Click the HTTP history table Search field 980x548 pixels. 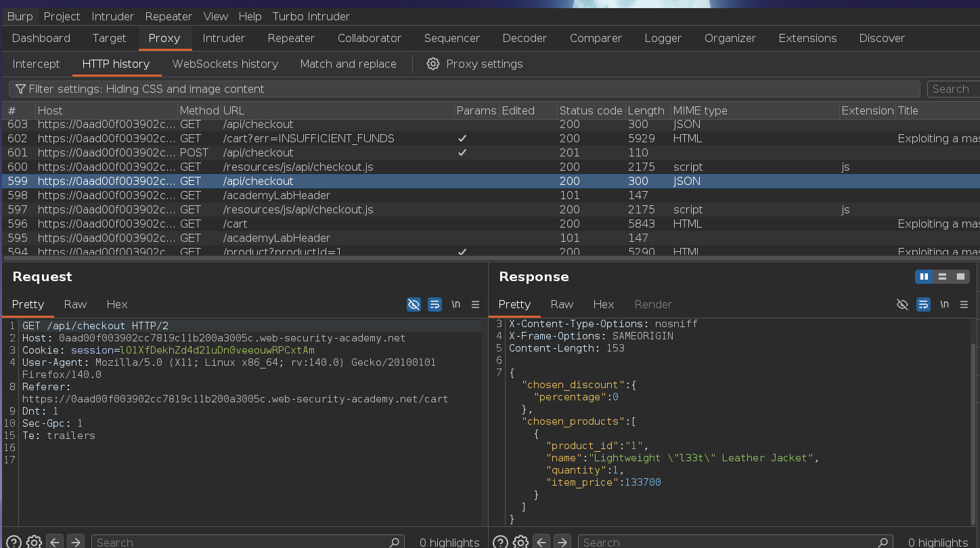953,89
